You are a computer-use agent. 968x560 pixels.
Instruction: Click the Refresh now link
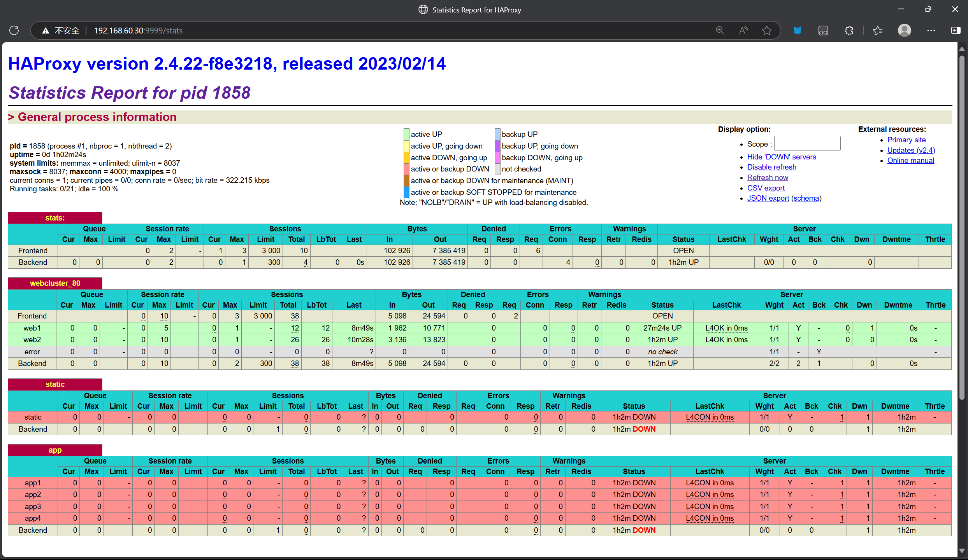tap(768, 177)
